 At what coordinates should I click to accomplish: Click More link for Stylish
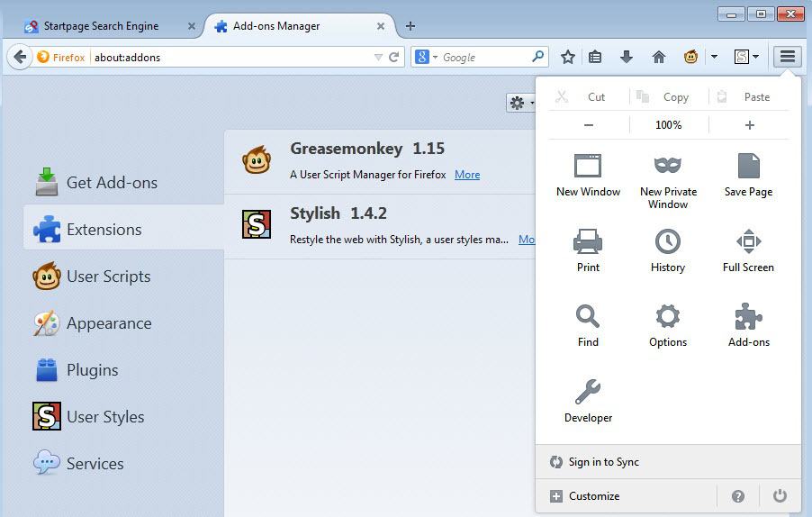point(527,240)
